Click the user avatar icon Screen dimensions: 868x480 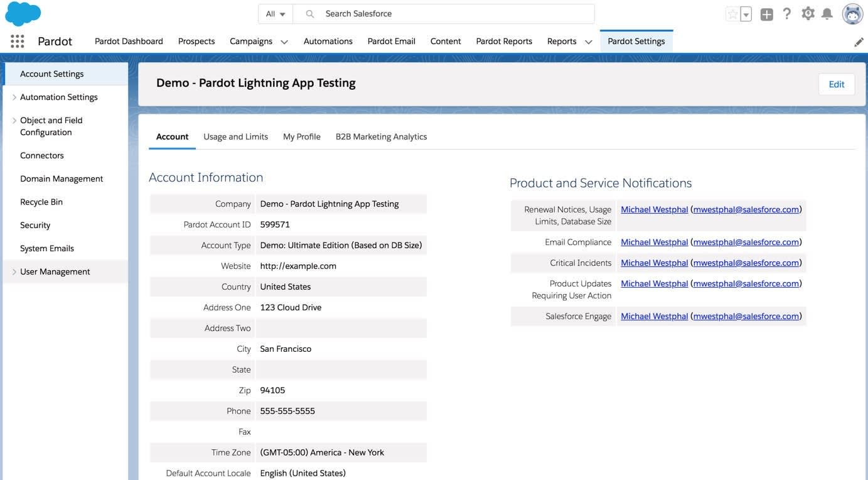tap(852, 14)
